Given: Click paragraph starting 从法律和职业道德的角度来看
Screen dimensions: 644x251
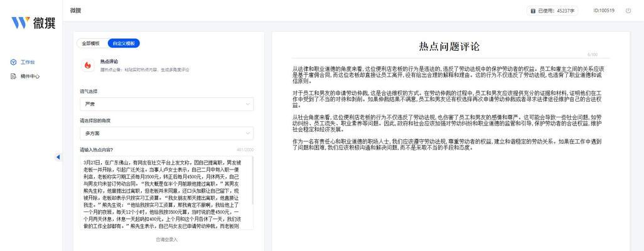Looking at the screenshot, I should point(448,75).
